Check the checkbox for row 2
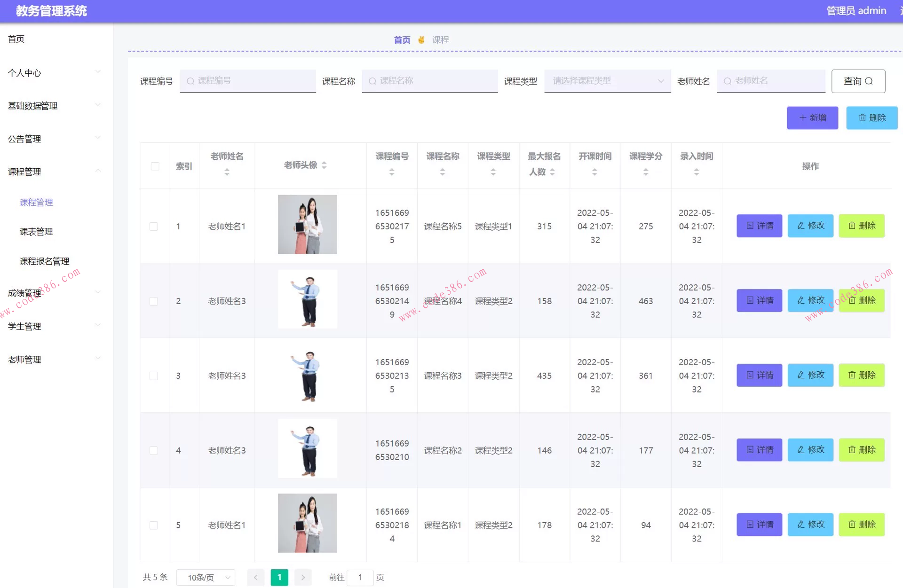Viewport: 903px width, 588px height. 154,301
